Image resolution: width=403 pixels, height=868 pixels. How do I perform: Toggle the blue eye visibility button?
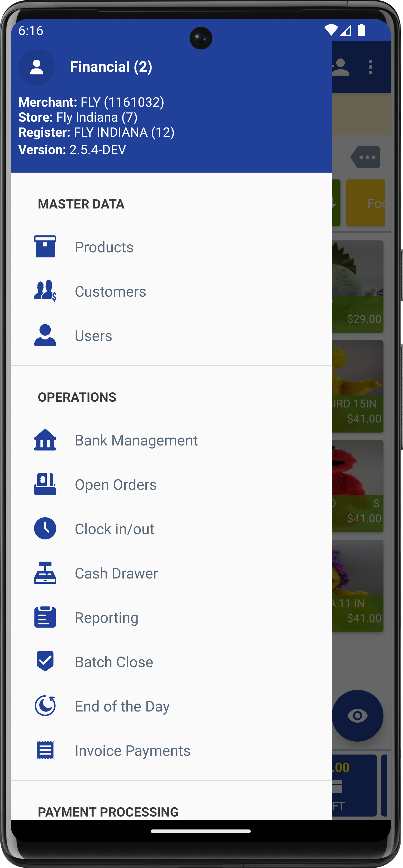click(x=358, y=715)
